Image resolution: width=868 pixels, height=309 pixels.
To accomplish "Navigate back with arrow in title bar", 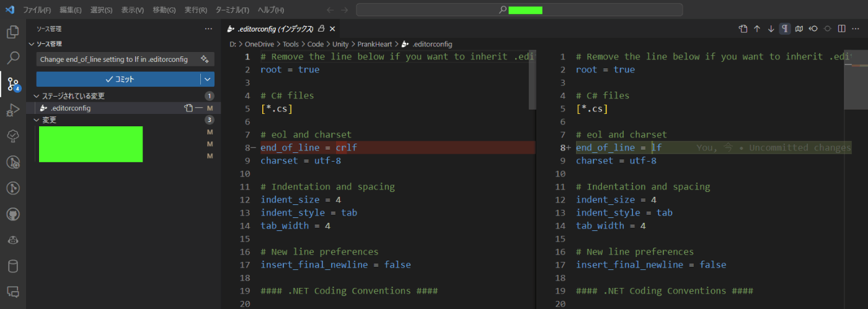I will click(x=330, y=10).
